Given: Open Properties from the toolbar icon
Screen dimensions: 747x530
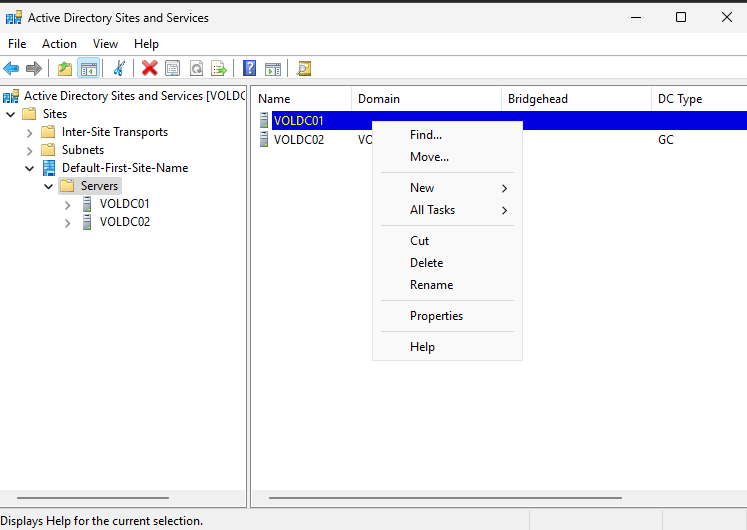Looking at the screenshot, I should coord(173,68).
